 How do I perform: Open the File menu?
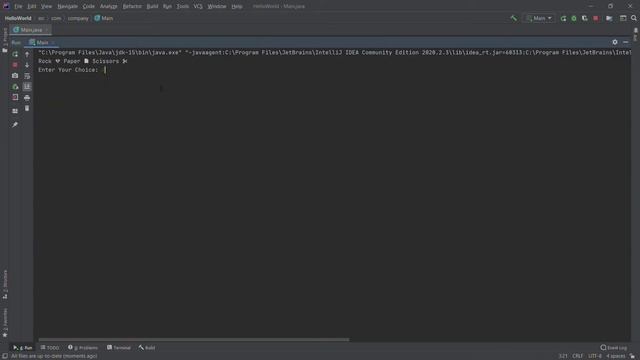pos(18,7)
